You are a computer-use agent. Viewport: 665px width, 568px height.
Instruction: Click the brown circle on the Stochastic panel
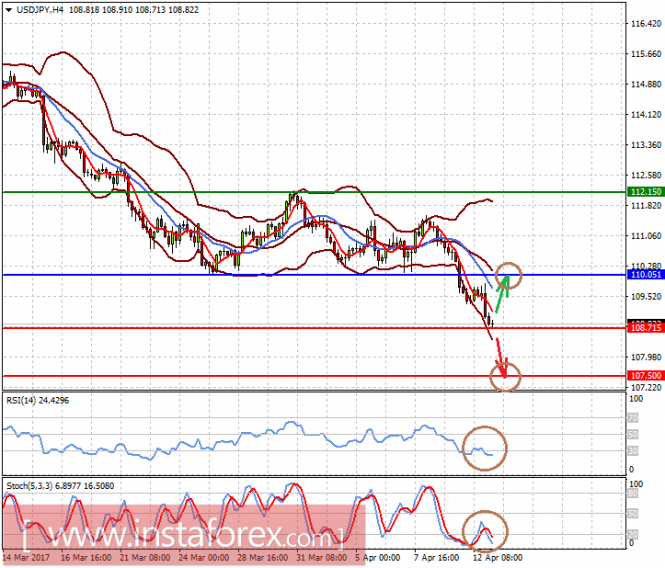[485, 531]
